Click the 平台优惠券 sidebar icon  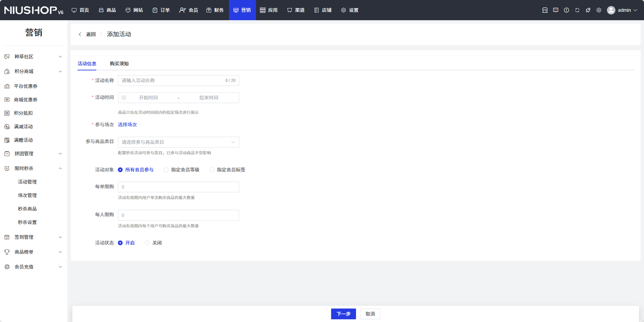click(x=7, y=86)
